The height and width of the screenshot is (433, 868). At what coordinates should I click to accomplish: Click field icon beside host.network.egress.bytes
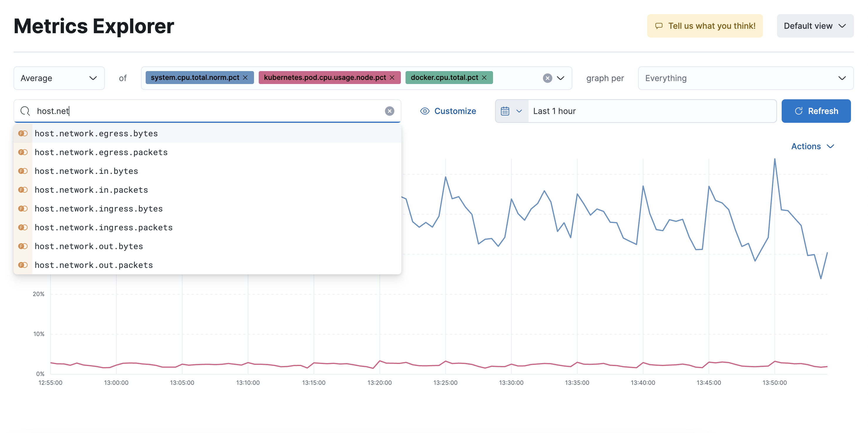(x=23, y=133)
